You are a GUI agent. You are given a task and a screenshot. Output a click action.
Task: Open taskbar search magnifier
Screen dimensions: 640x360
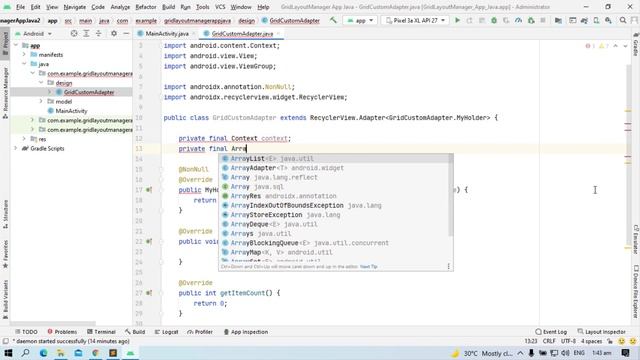pos(25,353)
